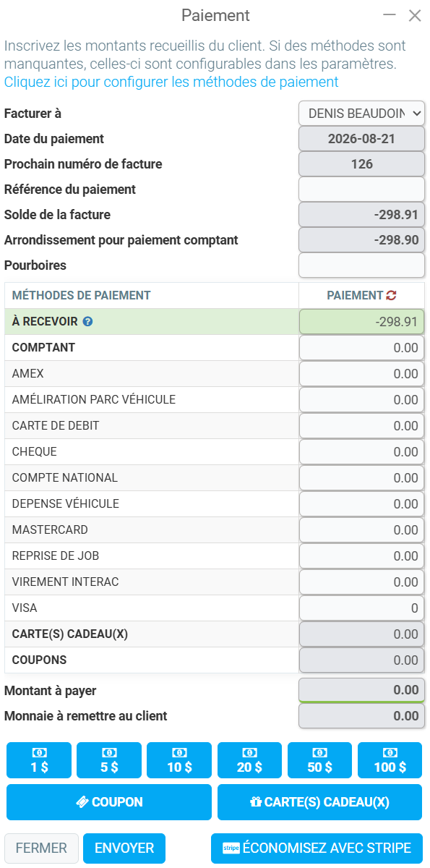This screenshot has width=430, height=868.
Task: Add a 1 $ bill amount
Action: 39,760
